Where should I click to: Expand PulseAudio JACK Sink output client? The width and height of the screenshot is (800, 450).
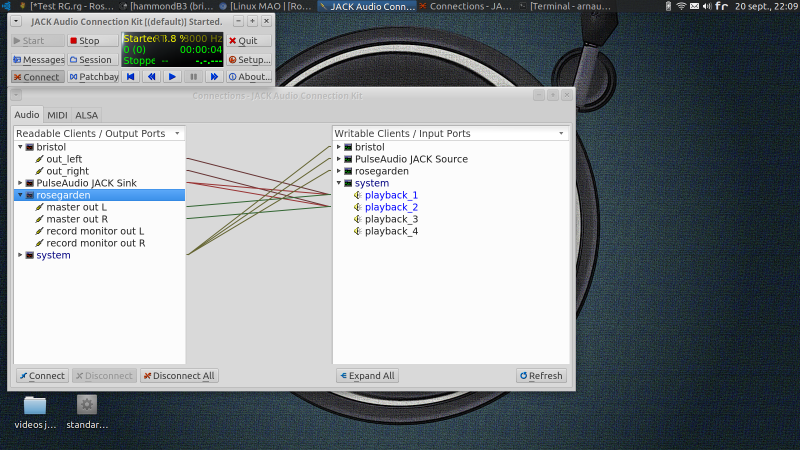coord(20,183)
